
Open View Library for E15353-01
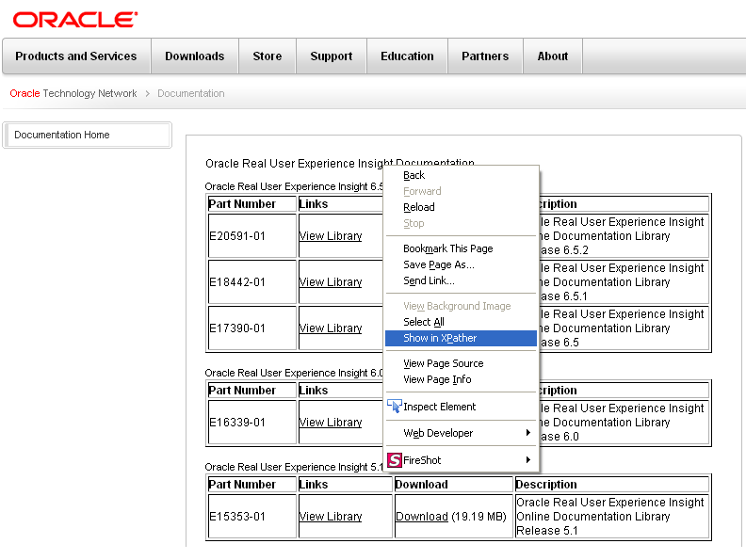(331, 517)
